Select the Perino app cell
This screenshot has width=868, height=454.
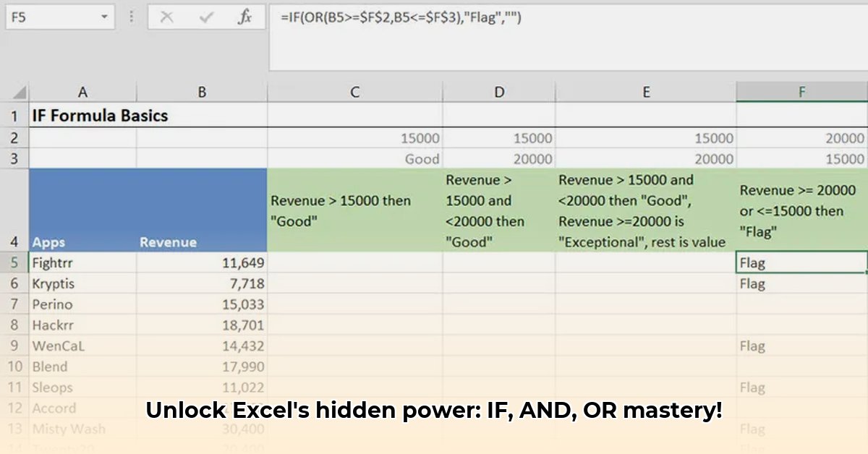[83, 304]
